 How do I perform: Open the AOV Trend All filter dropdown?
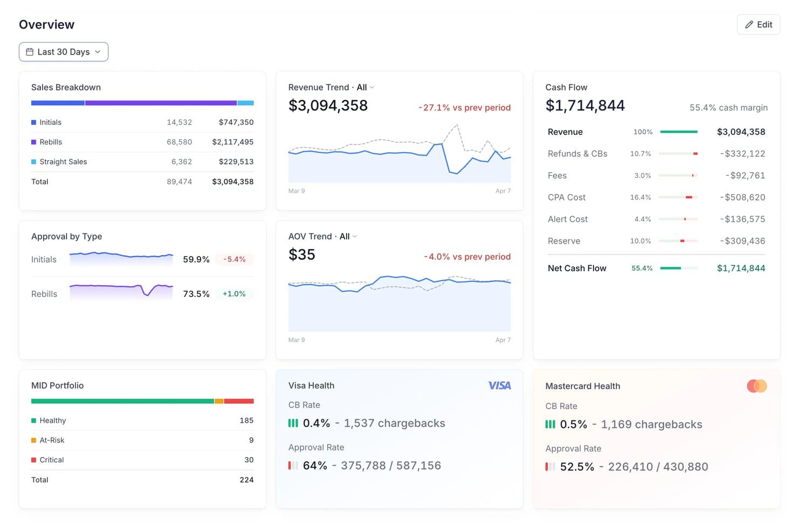tap(348, 237)
